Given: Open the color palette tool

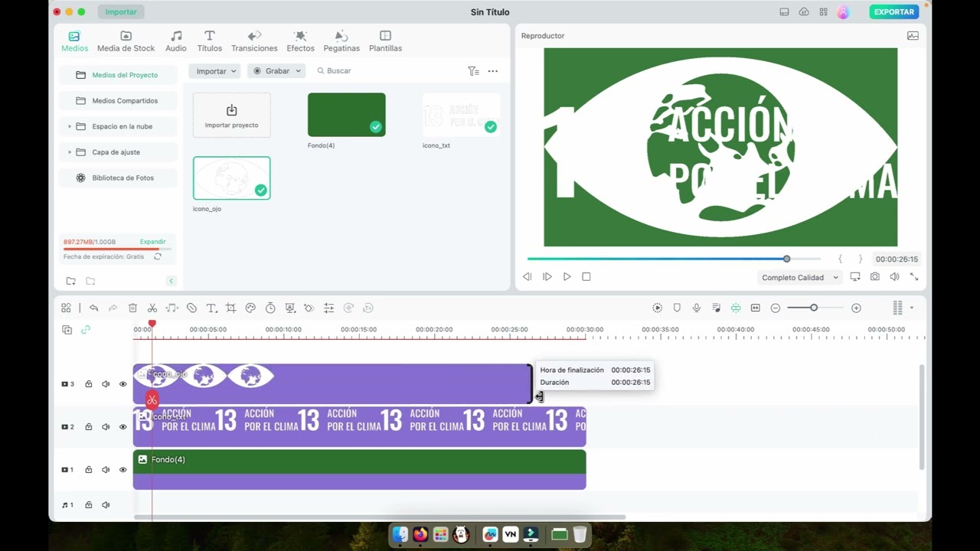Looking at the screenshot, I should click(250, 308).
